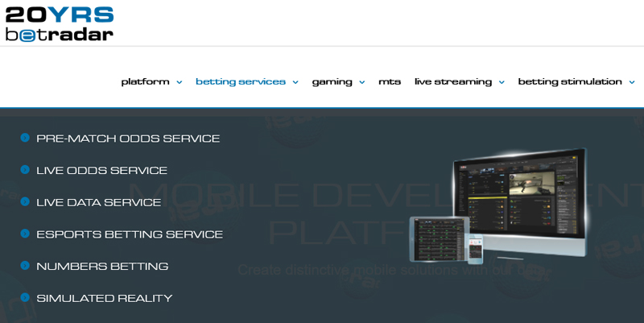Expand the betting services chevron
Image resolution: width=644 pixels, height=323 pixels.
[295, 82]
